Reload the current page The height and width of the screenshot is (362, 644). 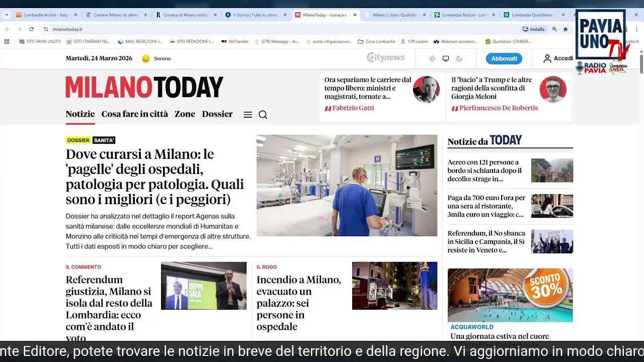pyautogui.click(x=31, y=29)
